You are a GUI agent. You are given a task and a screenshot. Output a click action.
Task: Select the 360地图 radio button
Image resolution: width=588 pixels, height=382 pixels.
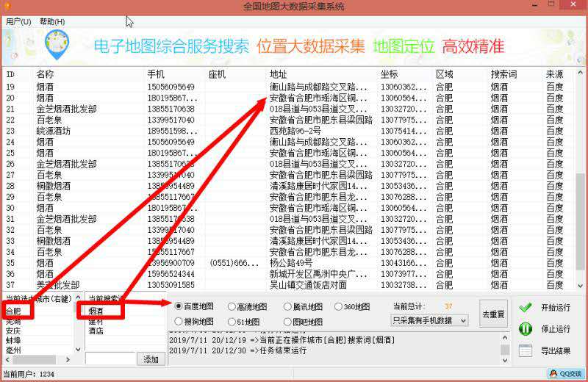click(x=338, y=306)
